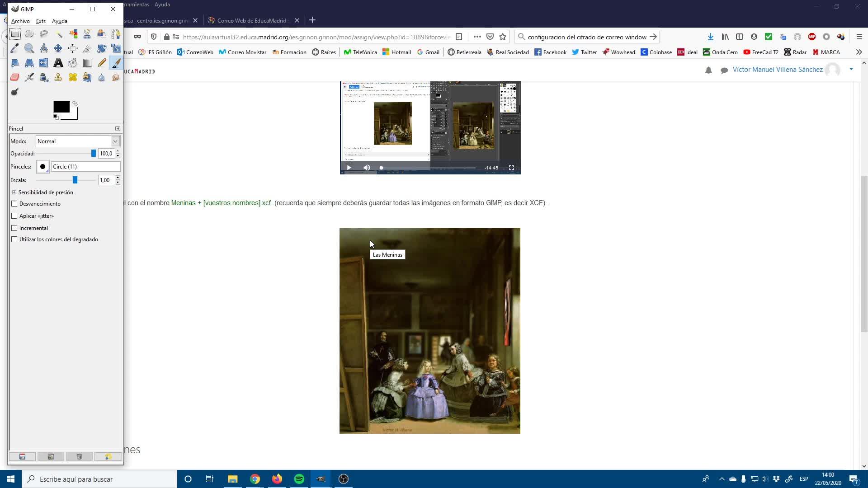Viewport: 868px width, 488px height.
Task: Select the Move tool
Action: pos(58,48)
